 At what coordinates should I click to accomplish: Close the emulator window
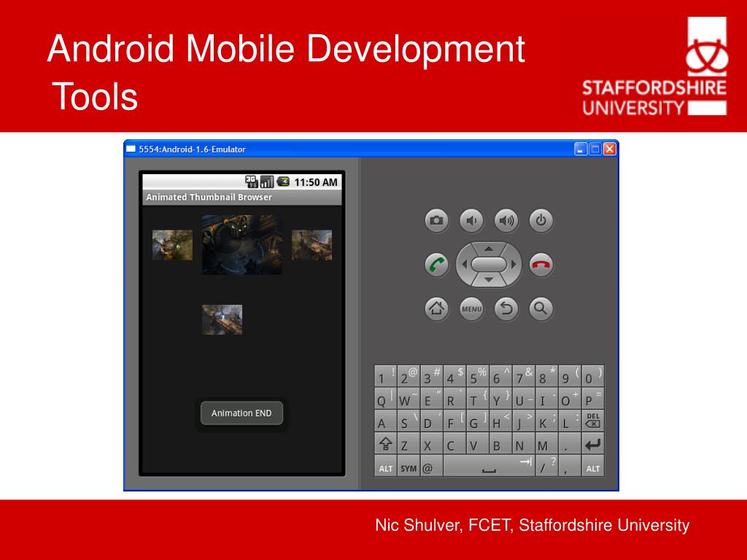click(610, 149)
